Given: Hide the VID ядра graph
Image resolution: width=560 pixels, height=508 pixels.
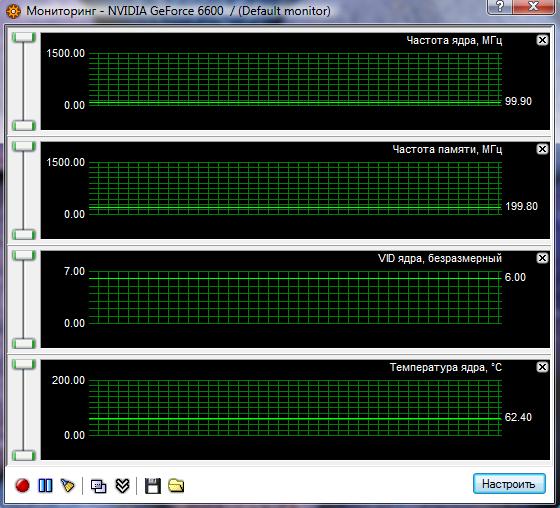Looking at the screenshot, I should pyautogui.click(x=542, y=258).
